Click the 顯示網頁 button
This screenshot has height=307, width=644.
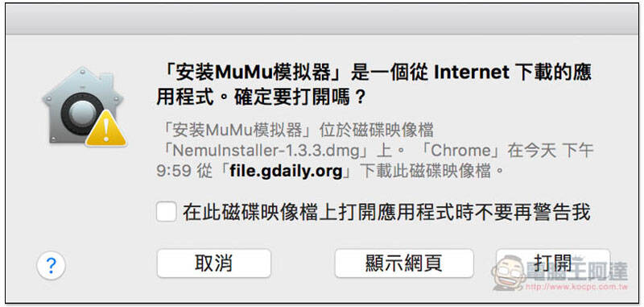pos(404,263)
